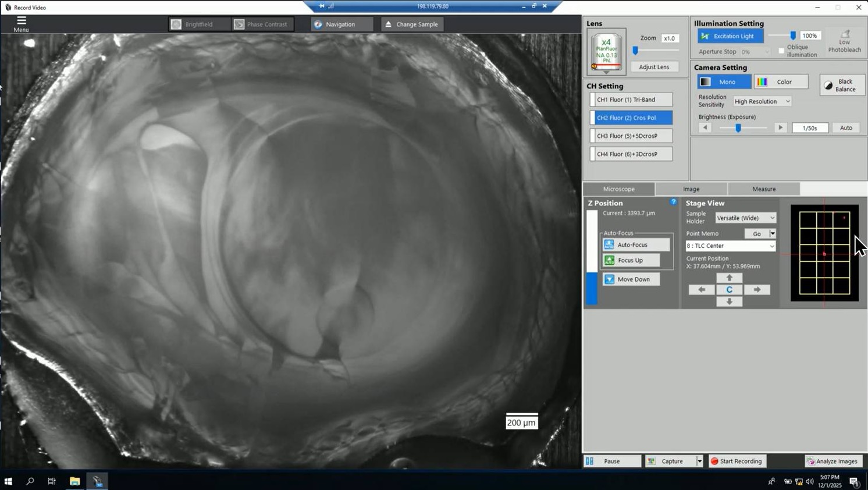Click the x4 PlanFluor objective lens icon
Viewport: 868px width, 490px height.
[x=606, y=51]
